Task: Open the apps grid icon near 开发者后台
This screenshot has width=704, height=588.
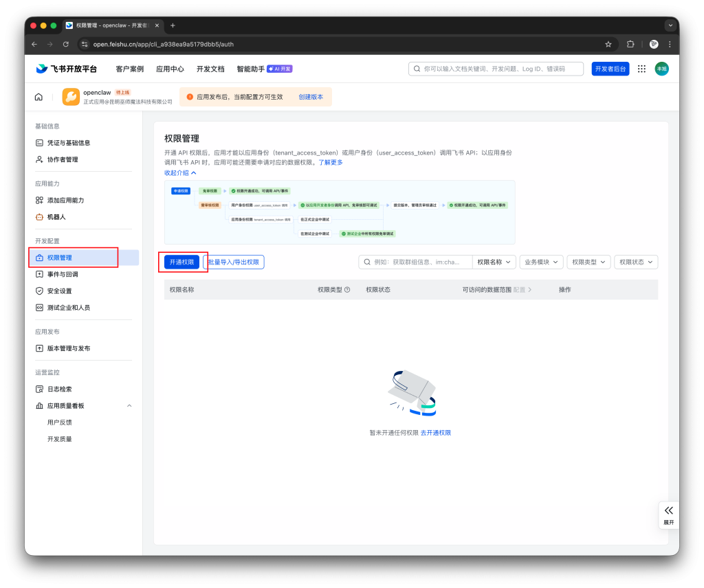Action: [641, 69]
